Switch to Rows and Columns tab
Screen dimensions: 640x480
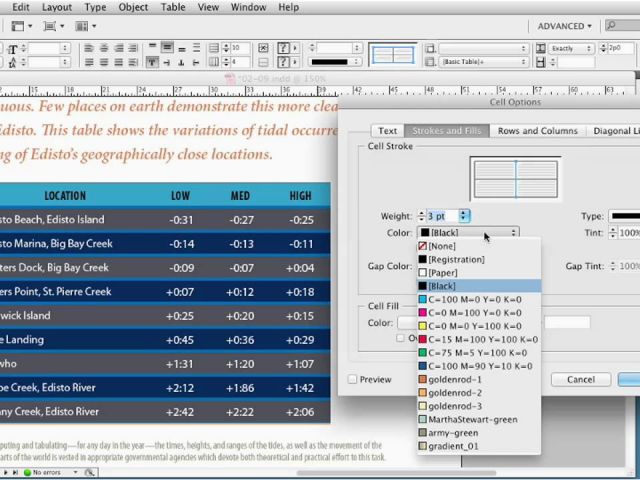538,131
